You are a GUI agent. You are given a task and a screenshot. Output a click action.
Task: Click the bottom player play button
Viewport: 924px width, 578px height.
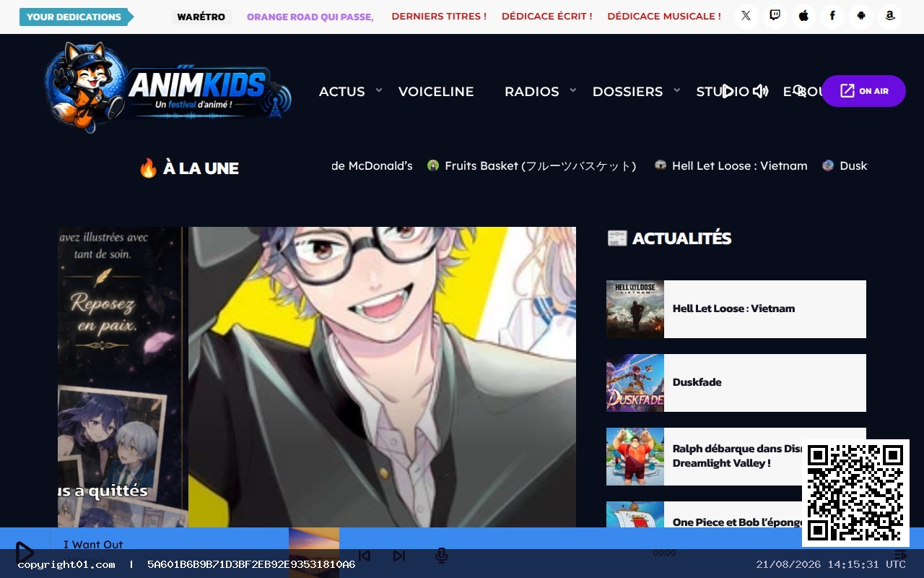tap(25, 553)
